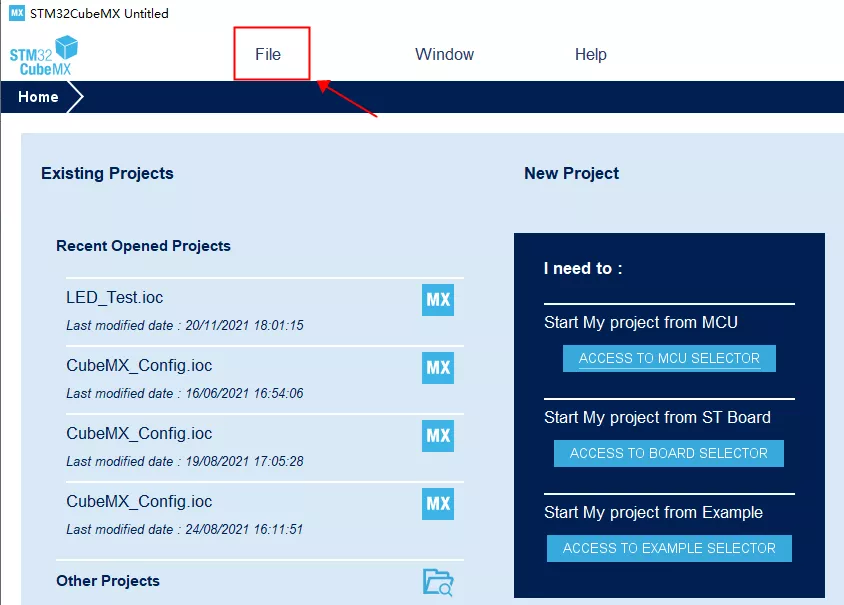Open CubeMX_Config.ioc modified 16/06/2021

tap(139, 365)
